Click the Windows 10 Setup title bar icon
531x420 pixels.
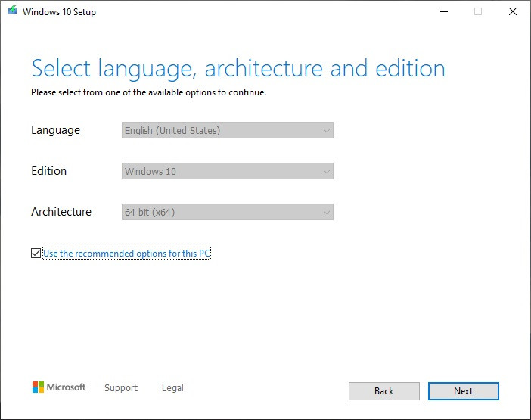point(13,11)
